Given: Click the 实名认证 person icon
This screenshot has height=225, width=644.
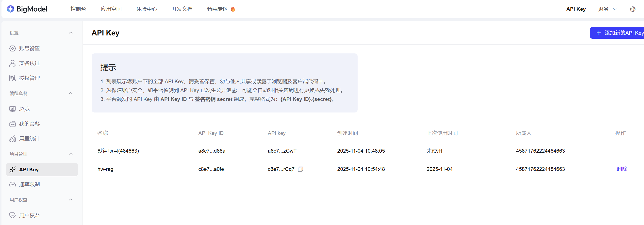Looking at the screenshot, I should click(13, 63).
